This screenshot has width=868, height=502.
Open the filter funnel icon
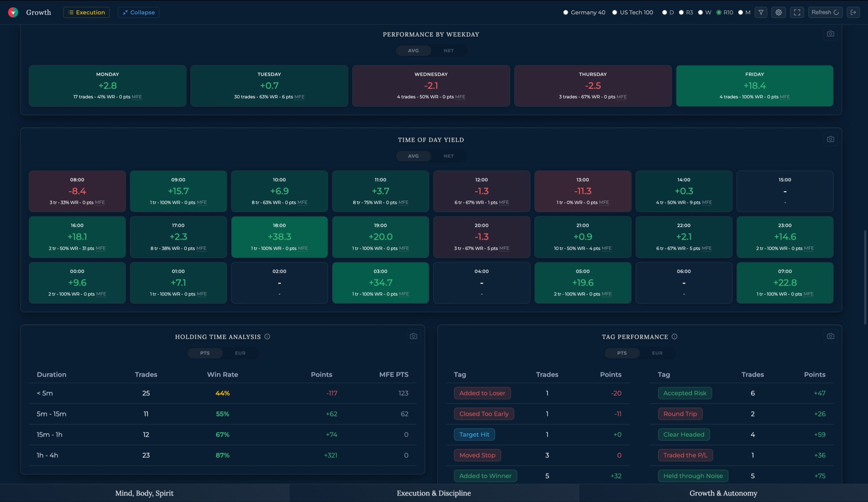coord(761,13)
